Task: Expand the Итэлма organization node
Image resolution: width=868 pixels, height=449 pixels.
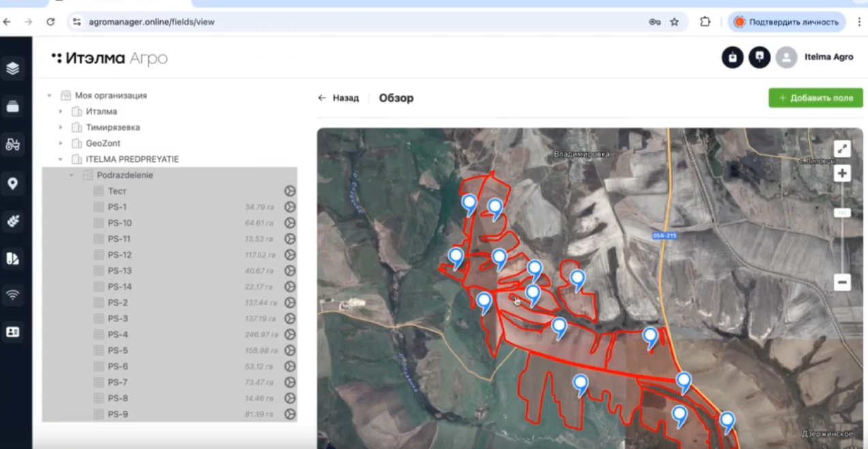Action: [x=61, y=111]
